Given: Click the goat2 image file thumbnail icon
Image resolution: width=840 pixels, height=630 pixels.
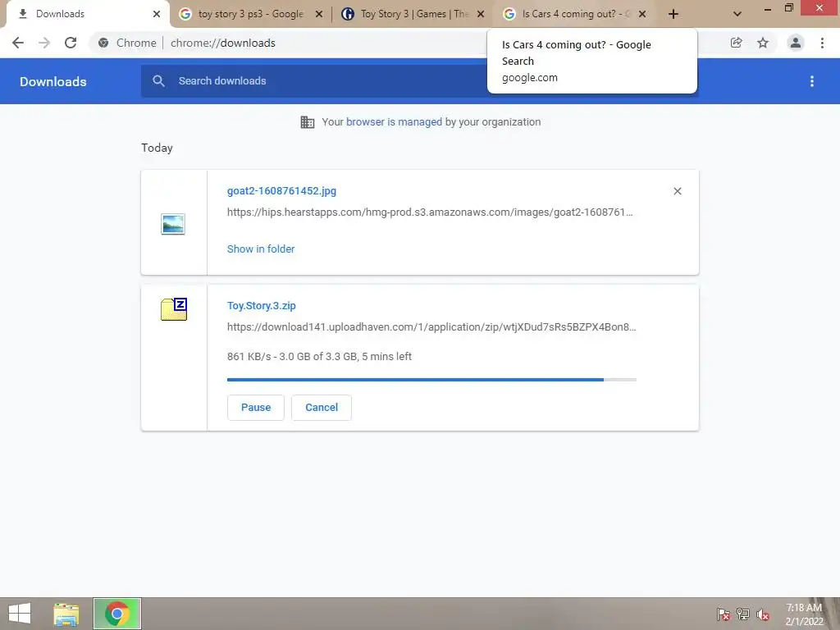Looking at the screenshot, I should (173, 224).
